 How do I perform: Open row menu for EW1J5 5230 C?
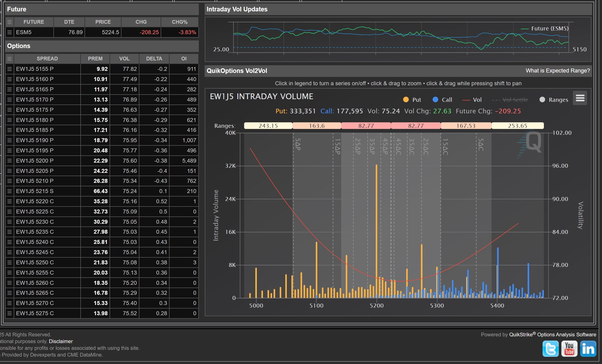click(10, 222)
